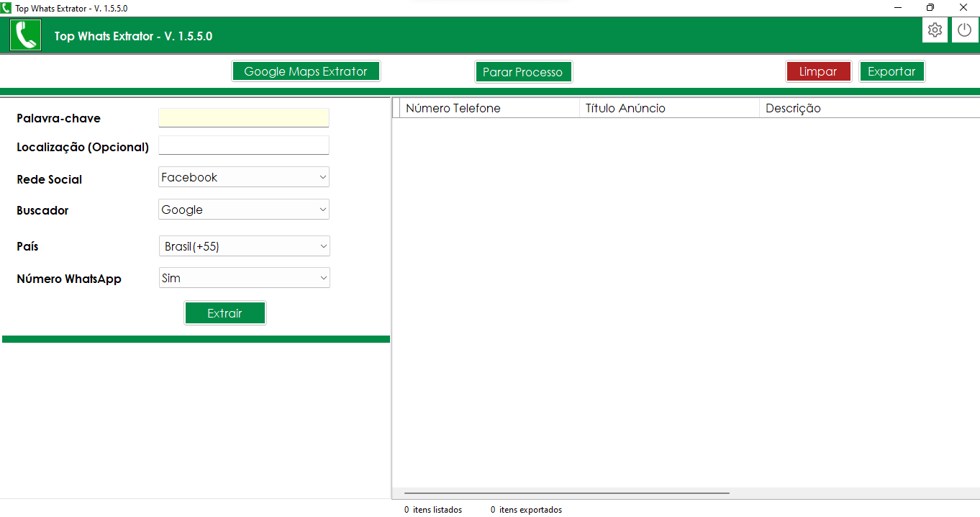
Task: Close the Top Whats Extrator window
Action: pos(963,7)
